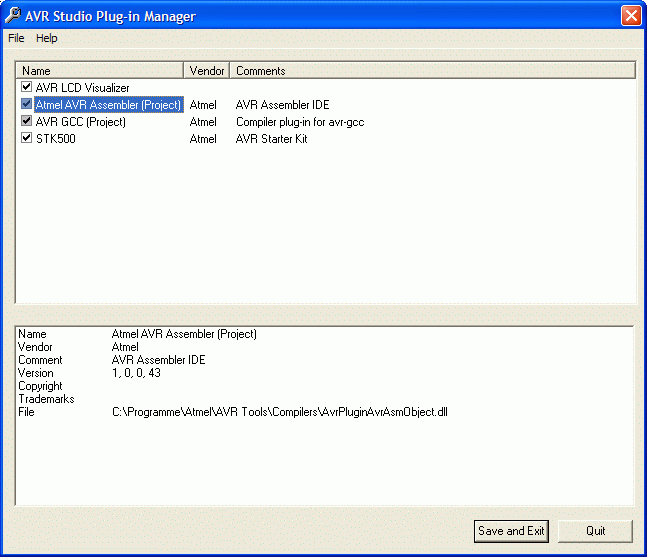Close the Plug-in Manager window
Image resolution: width=647 pixels, height=557 pixels.
631,16
